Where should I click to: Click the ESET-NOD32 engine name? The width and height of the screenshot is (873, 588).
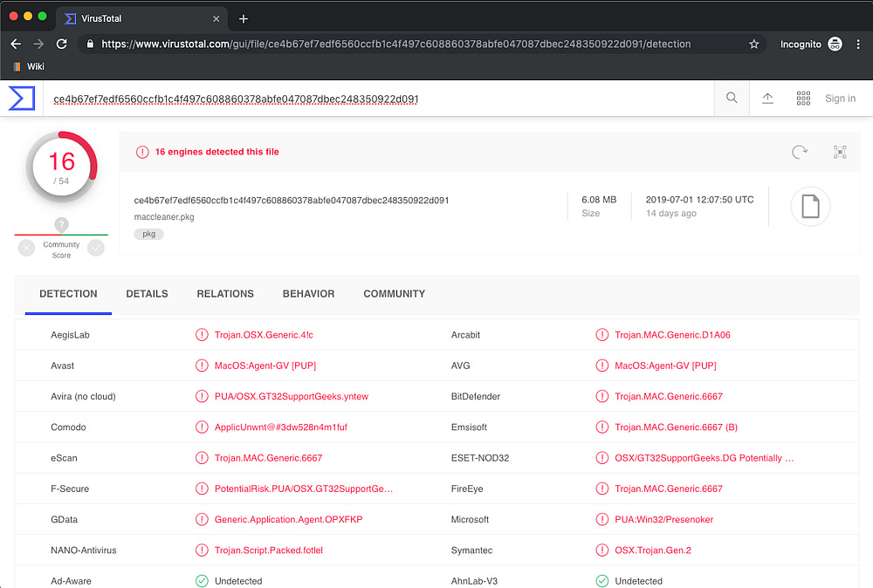pos(480,458)
